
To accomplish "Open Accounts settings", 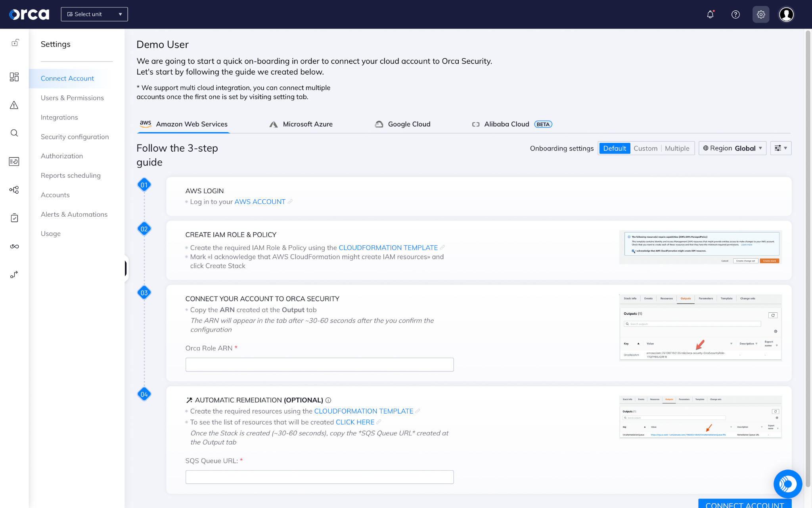I will 55,195.
